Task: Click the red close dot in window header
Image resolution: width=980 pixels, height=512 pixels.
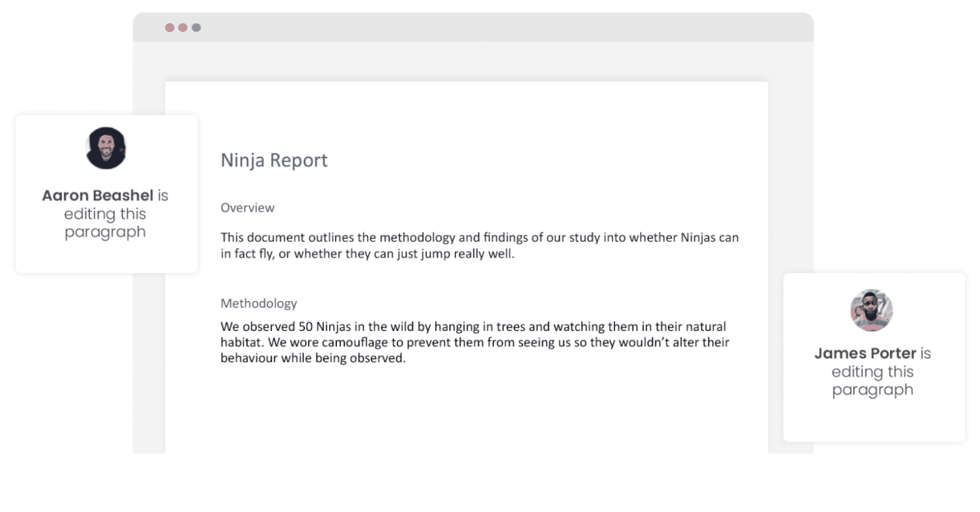Action: [168, 27]
